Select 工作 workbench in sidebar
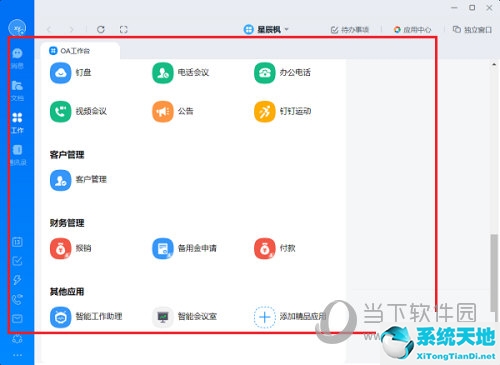This screenshot has width=500, height=365. pyautogui.click(x=17, y=123)
